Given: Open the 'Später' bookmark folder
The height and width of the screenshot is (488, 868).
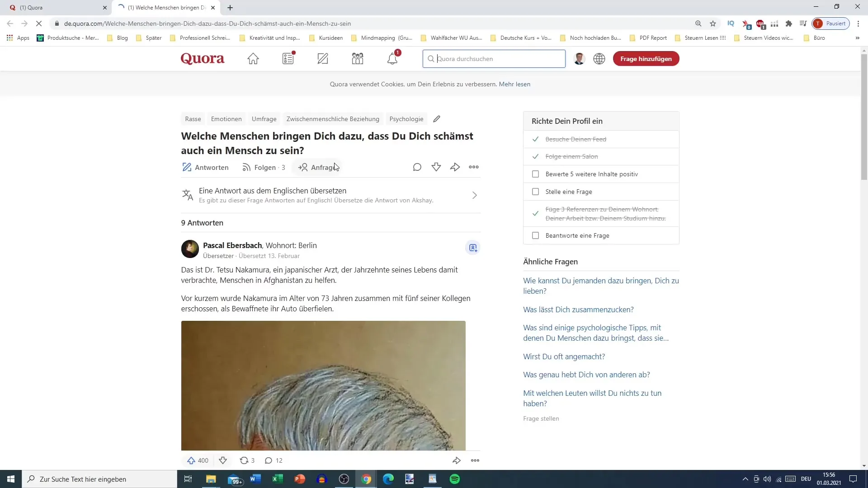Looking at the screenshot, I should click(x=149, y=38).
